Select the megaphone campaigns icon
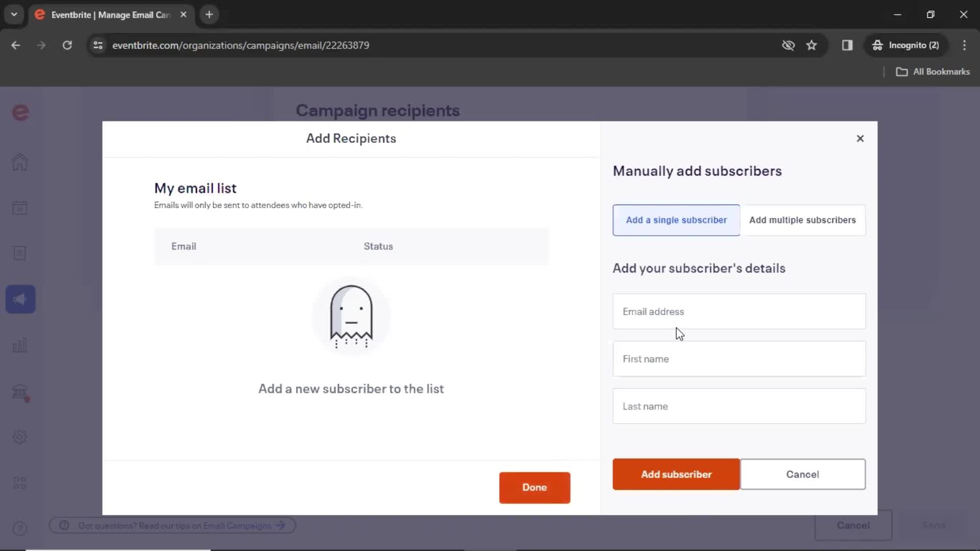This screenshot has height=551, width=980. (x=20, y=298)
